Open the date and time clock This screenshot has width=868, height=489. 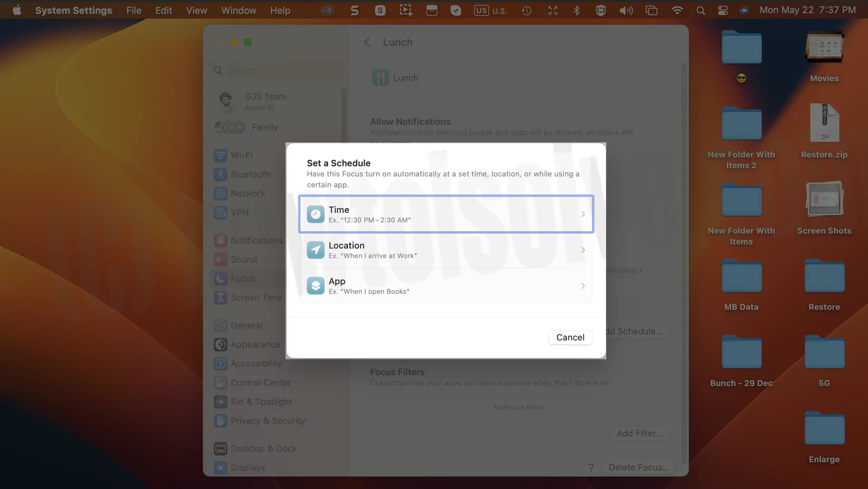tap(807, 10)
